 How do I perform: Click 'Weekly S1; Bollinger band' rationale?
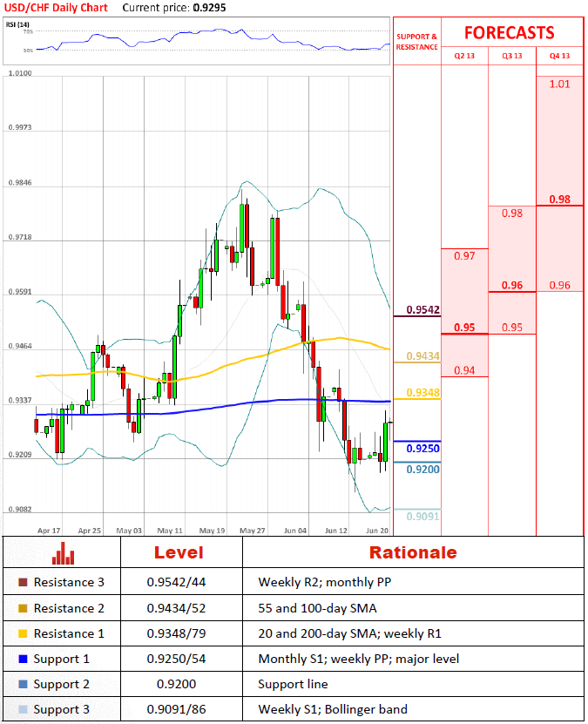tap(333, 709)
